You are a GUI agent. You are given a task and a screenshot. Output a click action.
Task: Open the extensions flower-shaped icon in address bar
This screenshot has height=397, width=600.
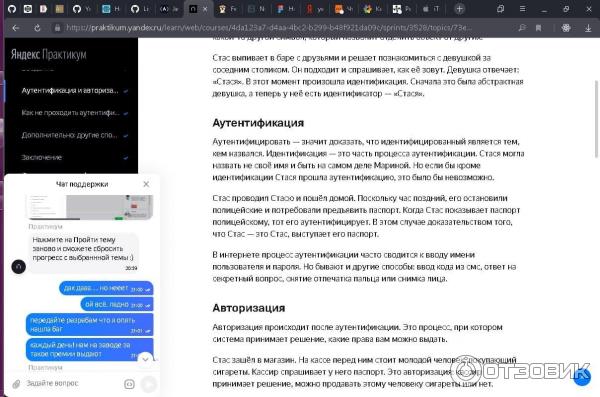[566, 28]
